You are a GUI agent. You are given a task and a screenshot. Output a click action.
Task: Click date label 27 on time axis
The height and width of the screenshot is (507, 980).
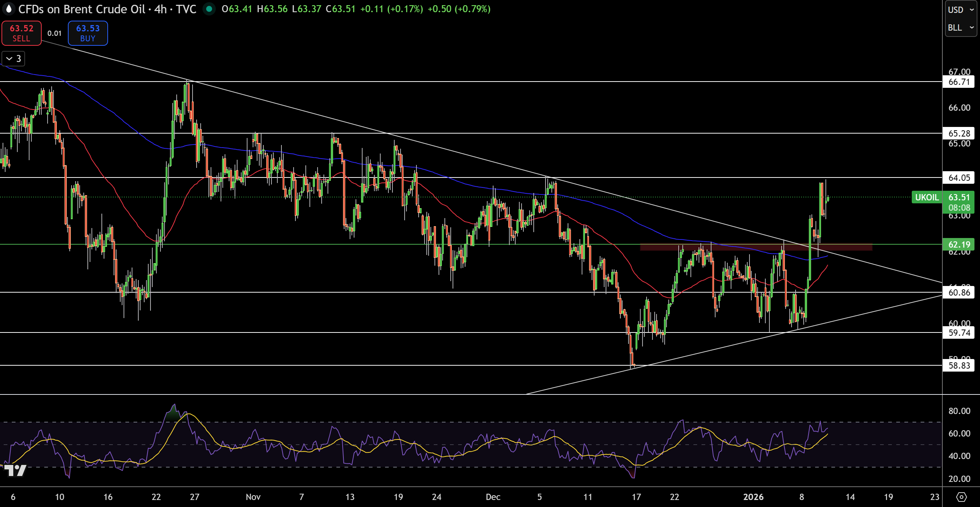[x=194, y=497]
